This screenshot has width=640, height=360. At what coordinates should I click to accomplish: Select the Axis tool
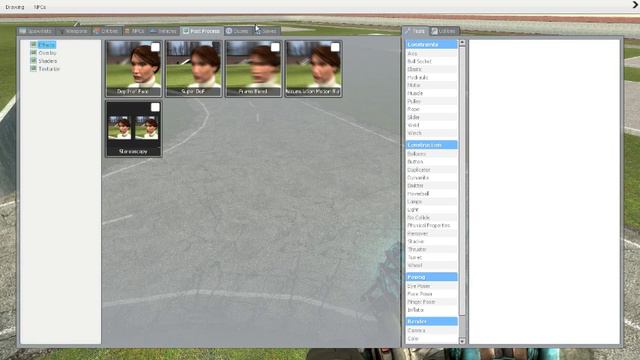tap(431, 53)
